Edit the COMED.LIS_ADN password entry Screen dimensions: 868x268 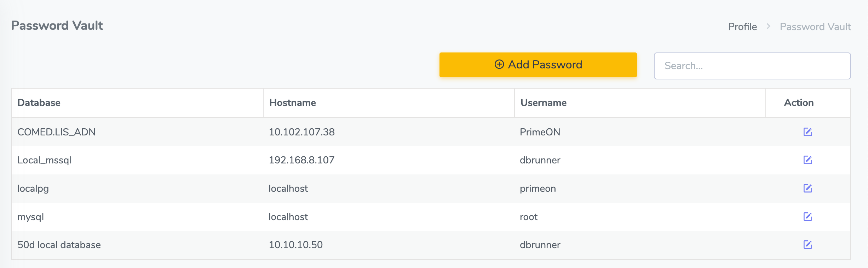point(807,132)
